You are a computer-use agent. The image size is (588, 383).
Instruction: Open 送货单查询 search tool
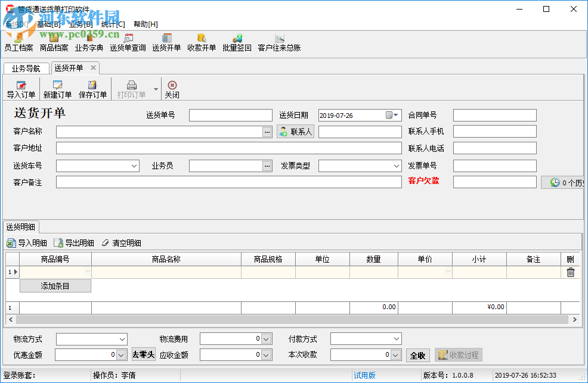pyautogui.click(x=128, y=43)
